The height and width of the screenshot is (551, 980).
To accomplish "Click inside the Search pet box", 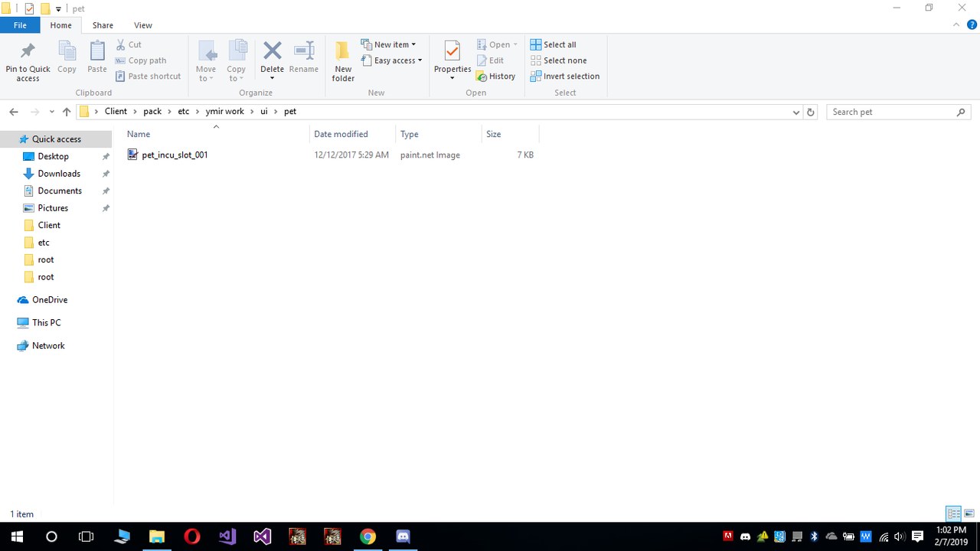I will coord(899,112).
